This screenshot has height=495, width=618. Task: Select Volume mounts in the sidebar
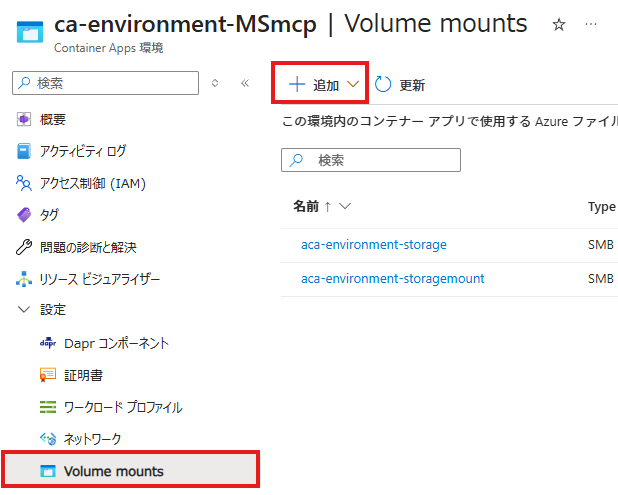point(113,471)
